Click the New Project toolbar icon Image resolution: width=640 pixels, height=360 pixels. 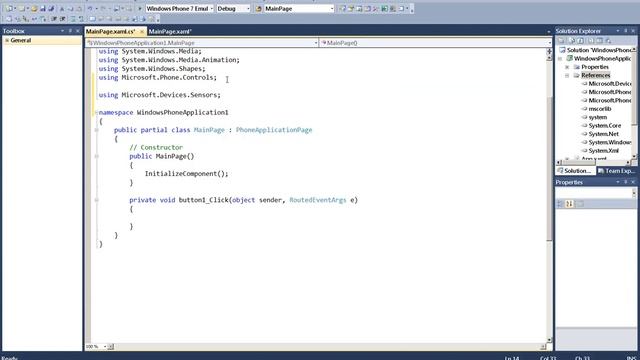[9, 9]
